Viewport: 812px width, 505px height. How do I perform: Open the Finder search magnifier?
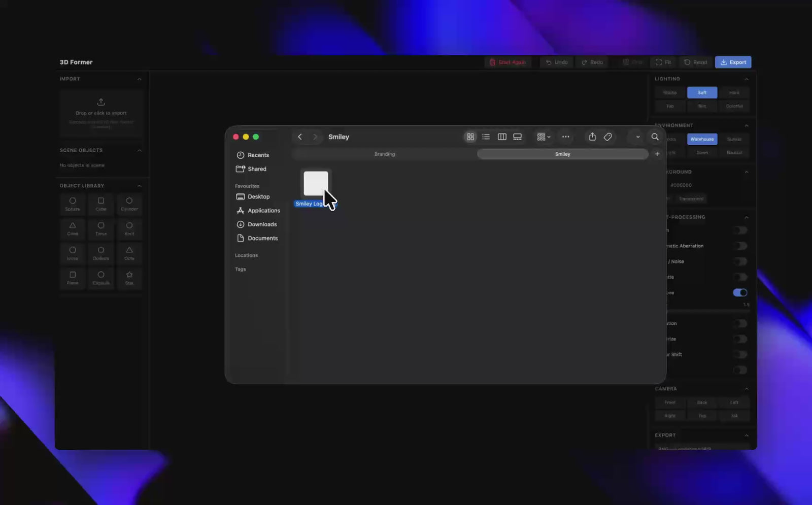click(655, 137)
